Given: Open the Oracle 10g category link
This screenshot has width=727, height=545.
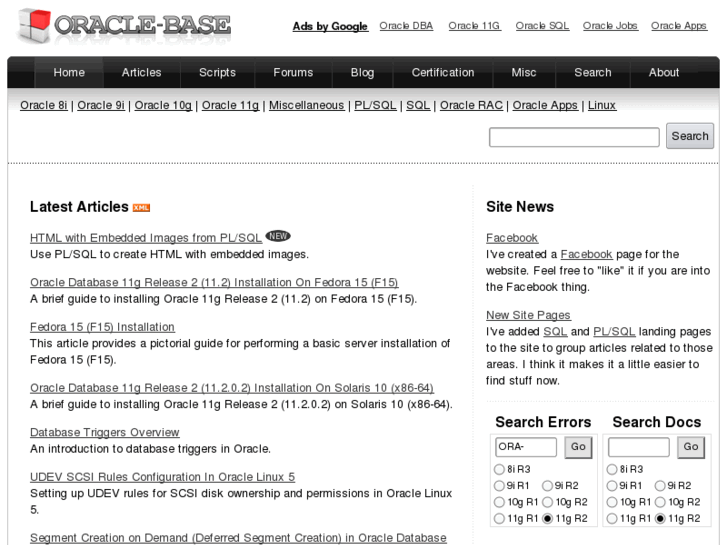Looking at the screenshot, I should [x=163, y=105].
